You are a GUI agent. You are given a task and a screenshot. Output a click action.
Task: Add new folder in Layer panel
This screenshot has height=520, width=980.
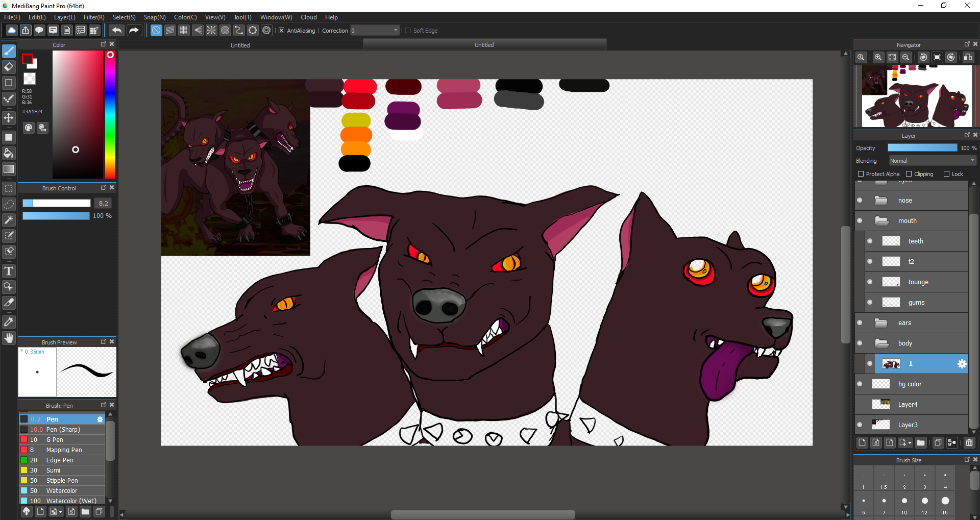[x=921, y=442]
